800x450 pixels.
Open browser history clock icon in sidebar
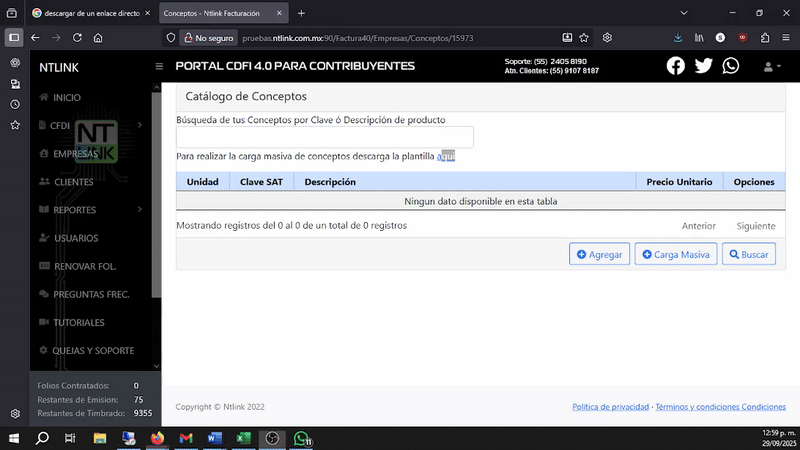tap(15, 105)
